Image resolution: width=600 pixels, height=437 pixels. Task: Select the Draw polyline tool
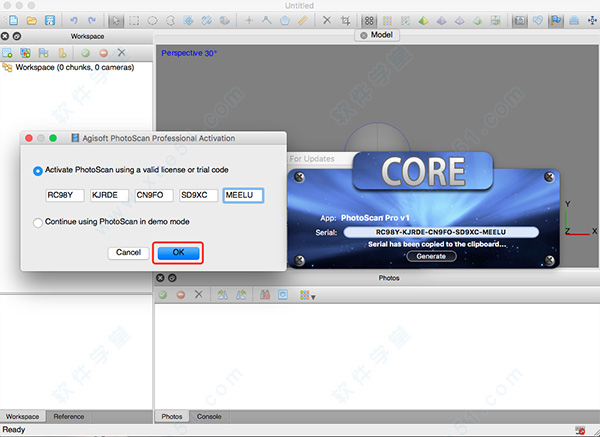coord(267,20)
